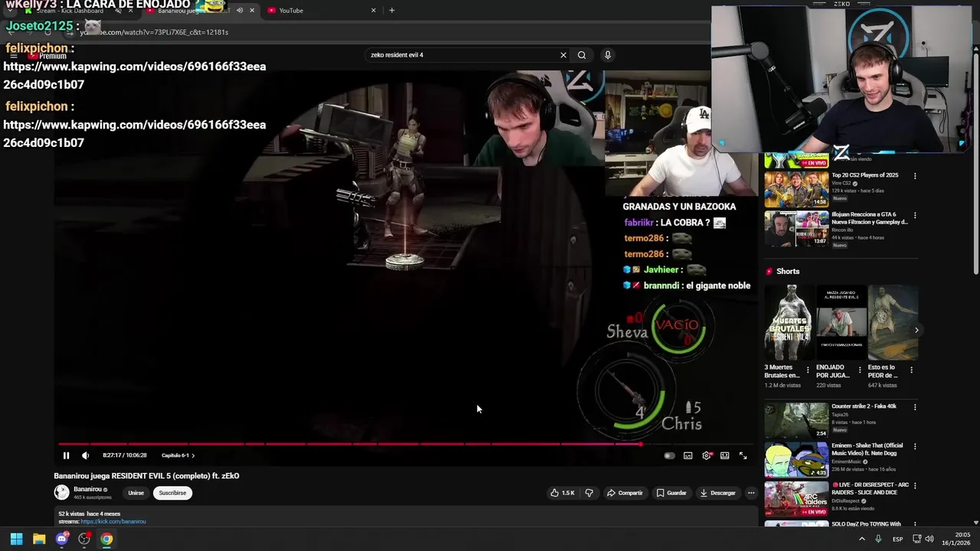Expand the Capítulo 6-1 chapter list
The width and height of the screenshot is (980, 551).
pos(178,455)
